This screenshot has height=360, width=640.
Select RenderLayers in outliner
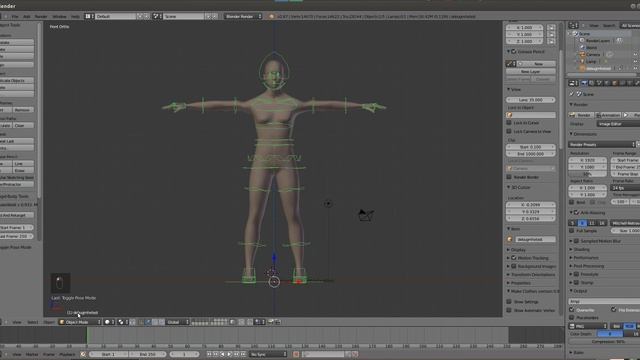tap(598, 40)
